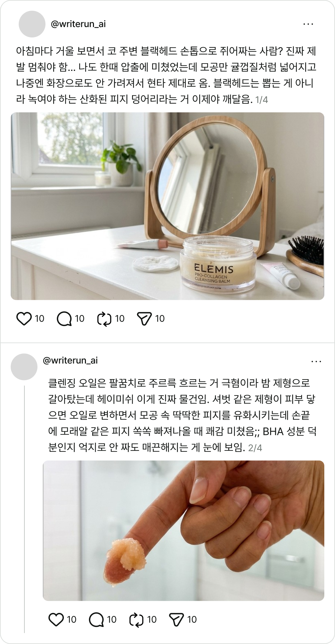Like the first post with heart icon
This screenshot has height=644, width=335.
24,319
